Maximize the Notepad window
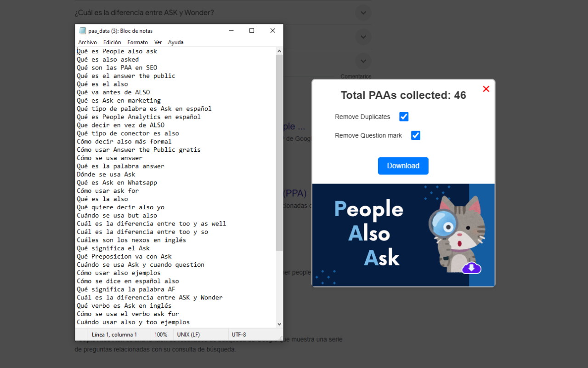This screenshot has width=588, height=368. [x=252, y=31]
